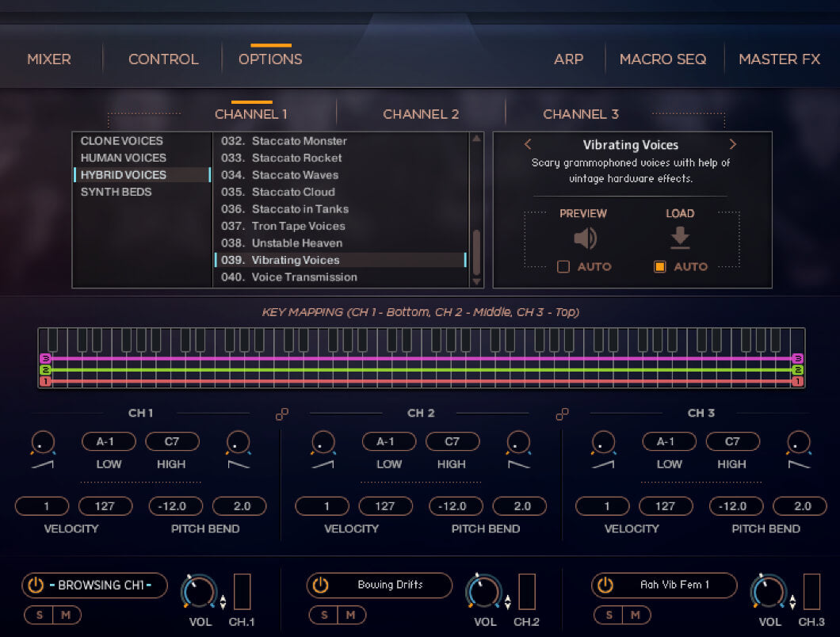
Task: Click CH 1 LOW key field A-1
Action: (109, 441)
